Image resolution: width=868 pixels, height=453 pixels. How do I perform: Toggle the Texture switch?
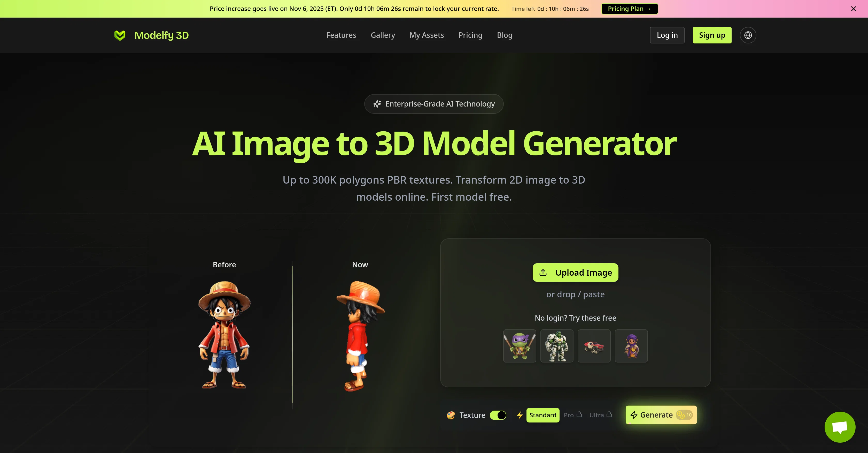(x=498, y=415)
